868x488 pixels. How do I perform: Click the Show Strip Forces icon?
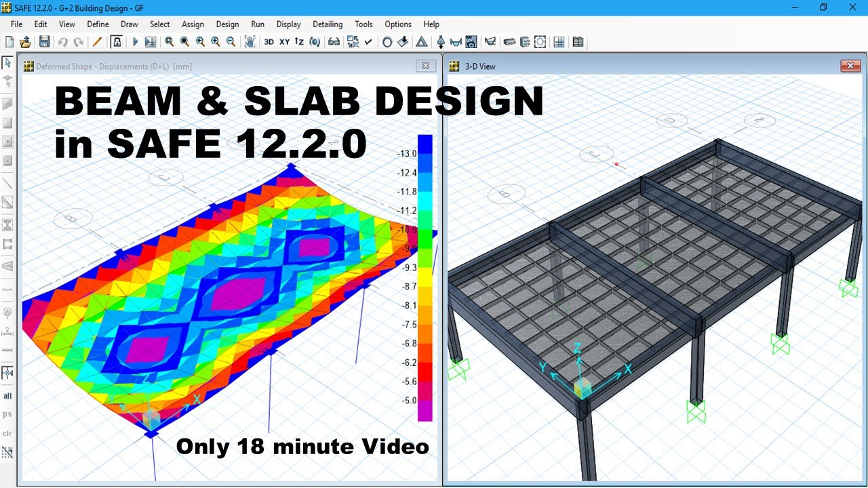click(490, 42)
